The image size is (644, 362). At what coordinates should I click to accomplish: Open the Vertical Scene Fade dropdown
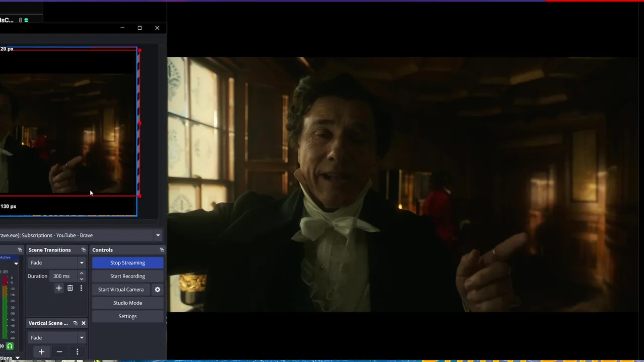pos(56,337)
